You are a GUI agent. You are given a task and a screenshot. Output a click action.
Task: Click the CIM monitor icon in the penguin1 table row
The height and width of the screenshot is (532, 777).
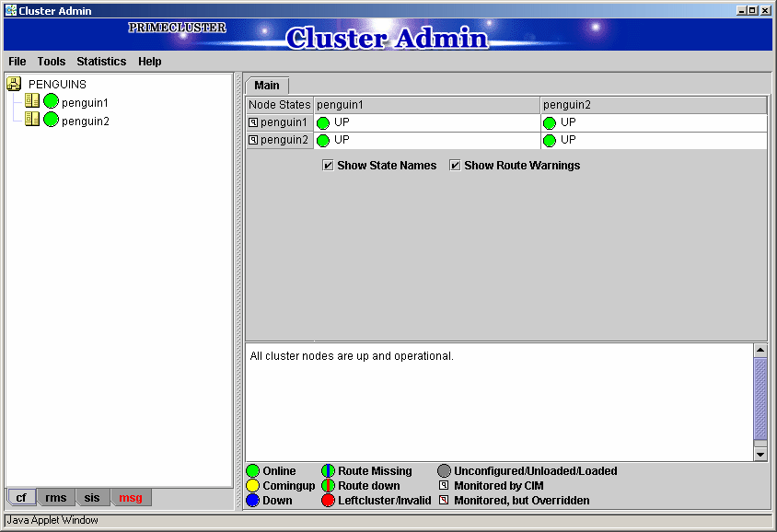[x=253, y=121]
